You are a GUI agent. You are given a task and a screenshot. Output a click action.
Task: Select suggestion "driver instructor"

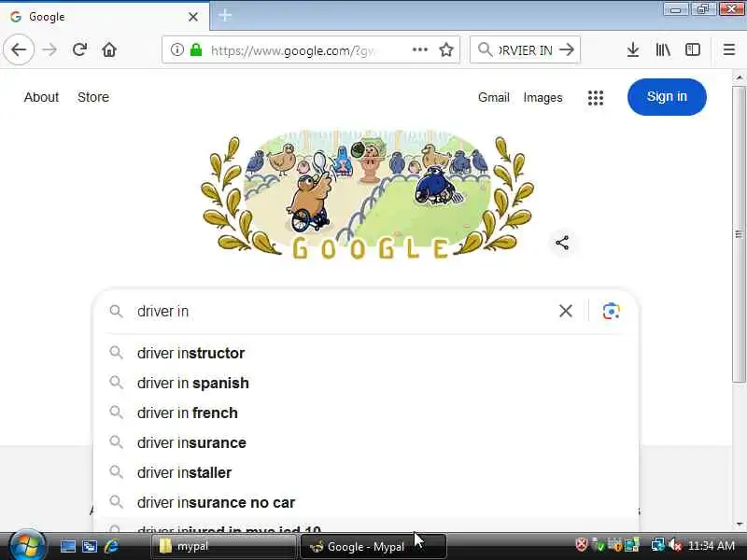[x=366, y=354]
